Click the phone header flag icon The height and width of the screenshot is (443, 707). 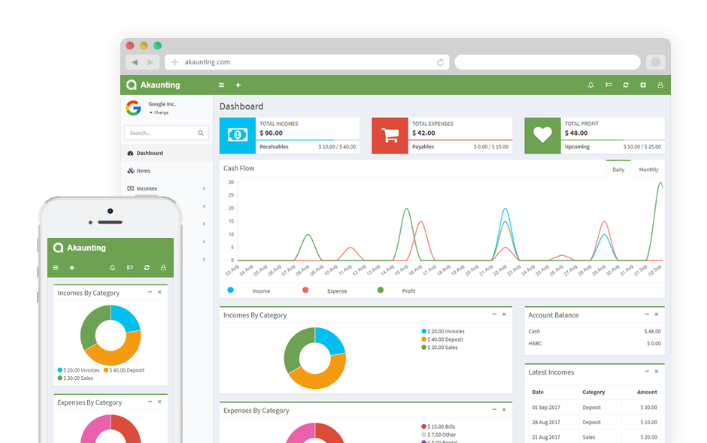click(130, 268)
